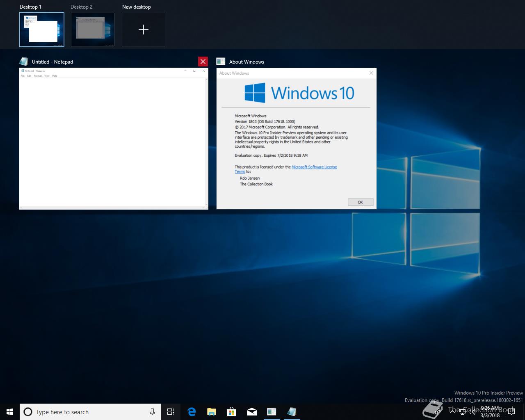Select the Untitled - Notepad window preview

(x=114, y=139)
